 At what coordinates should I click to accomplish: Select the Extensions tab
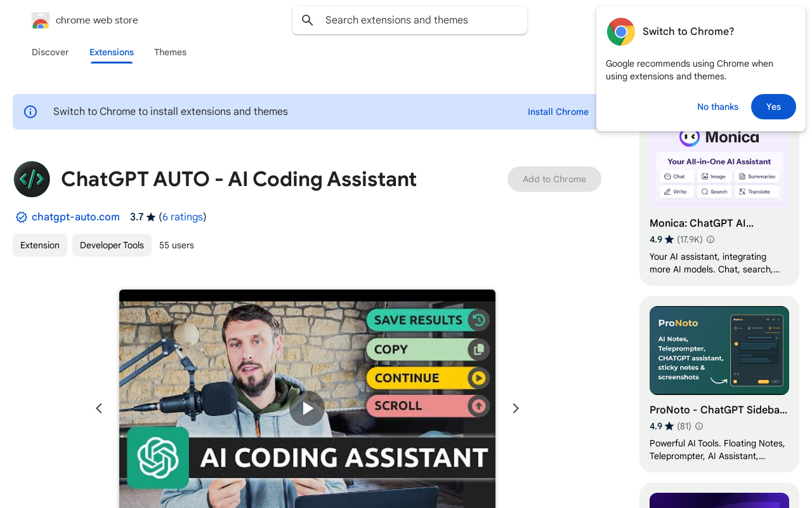[112, 52]
